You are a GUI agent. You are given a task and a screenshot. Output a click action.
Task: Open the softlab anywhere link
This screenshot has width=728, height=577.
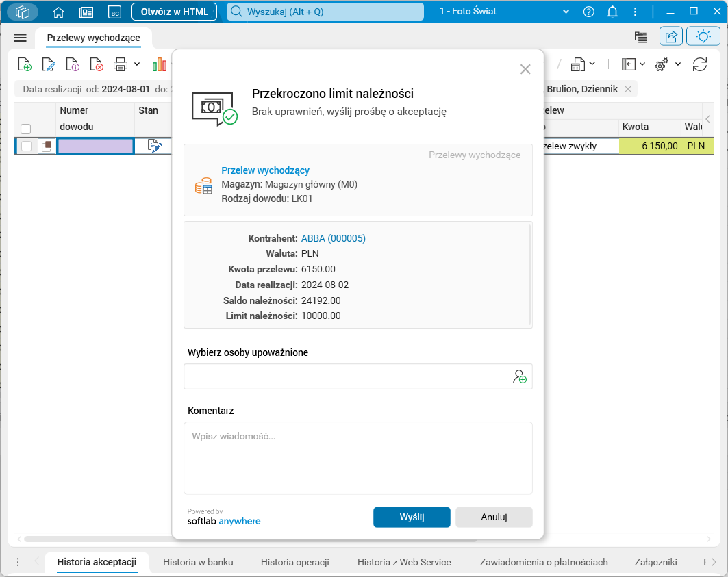click(x=224, y=521)
